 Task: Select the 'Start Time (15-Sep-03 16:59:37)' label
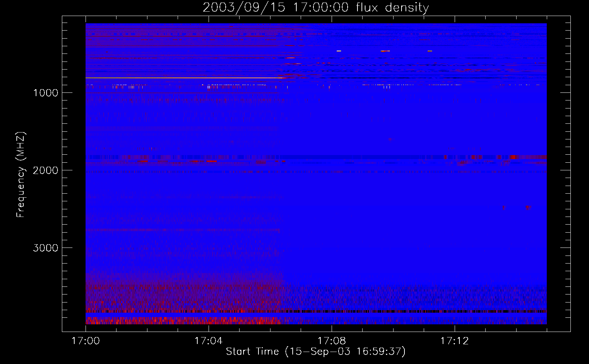click(316, 352)
